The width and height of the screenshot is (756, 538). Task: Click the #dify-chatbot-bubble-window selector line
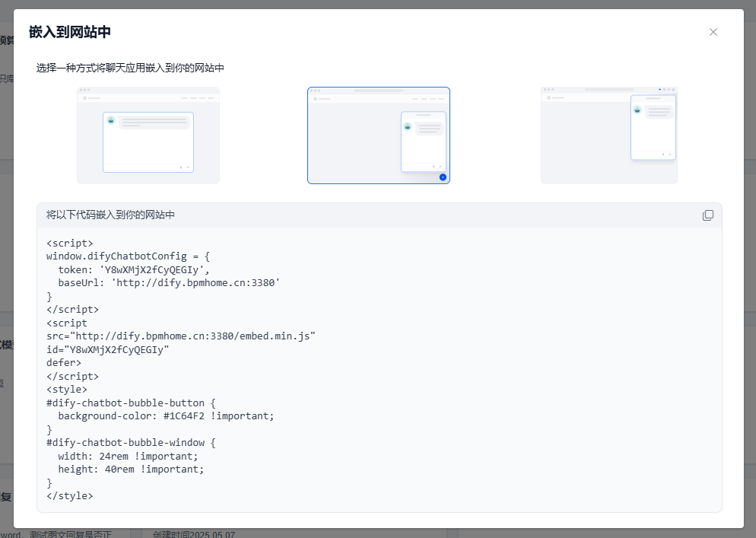131,442
